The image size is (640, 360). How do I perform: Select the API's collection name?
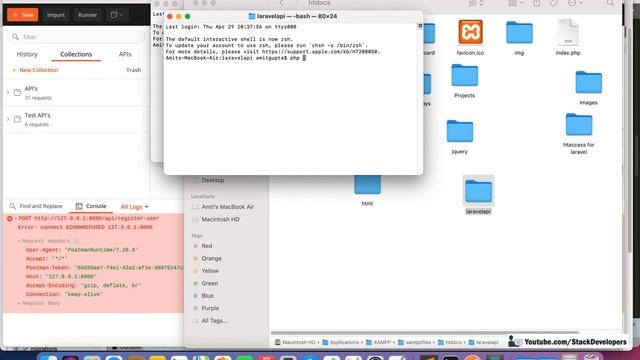point(31,89)
